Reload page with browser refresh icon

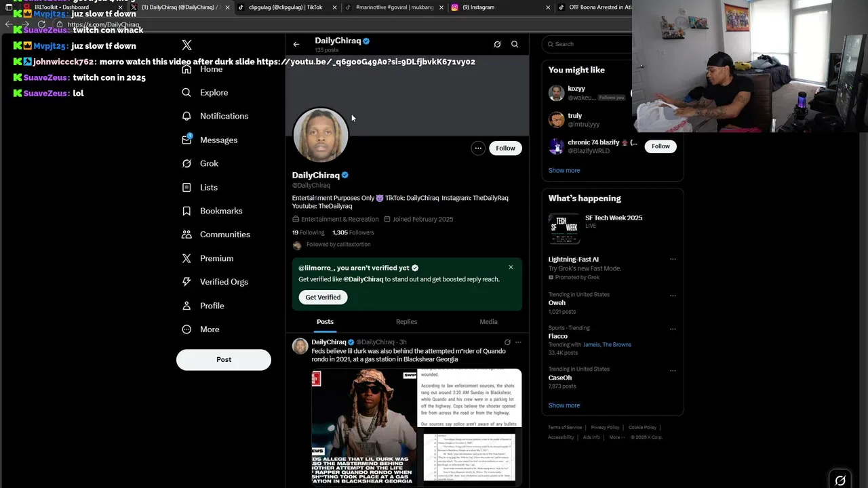(41, 24)
